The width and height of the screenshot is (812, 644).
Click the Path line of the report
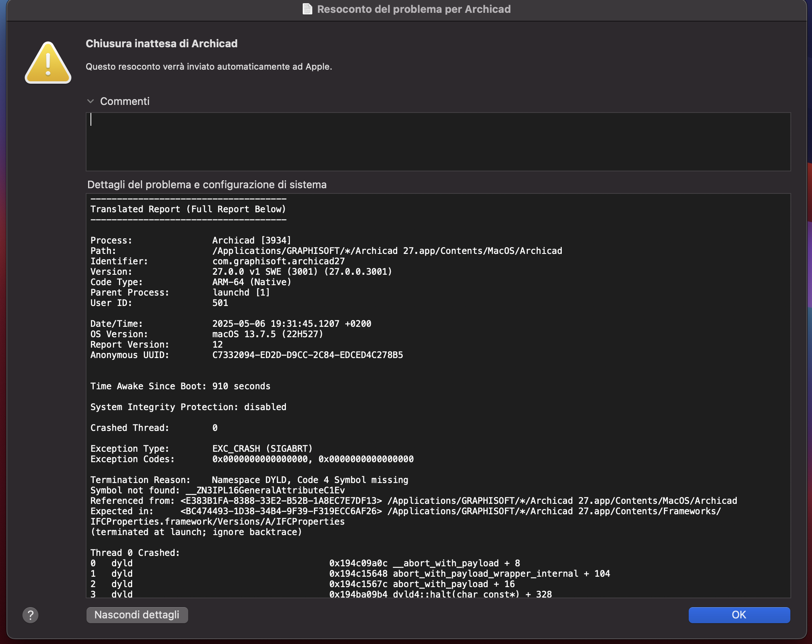pos(326,251)
